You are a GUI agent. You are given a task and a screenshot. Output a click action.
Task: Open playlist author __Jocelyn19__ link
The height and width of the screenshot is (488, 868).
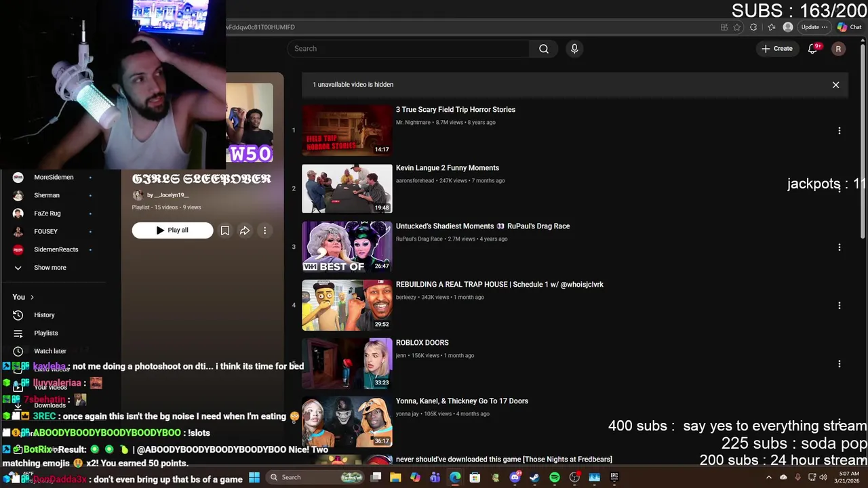click(167, 195)
